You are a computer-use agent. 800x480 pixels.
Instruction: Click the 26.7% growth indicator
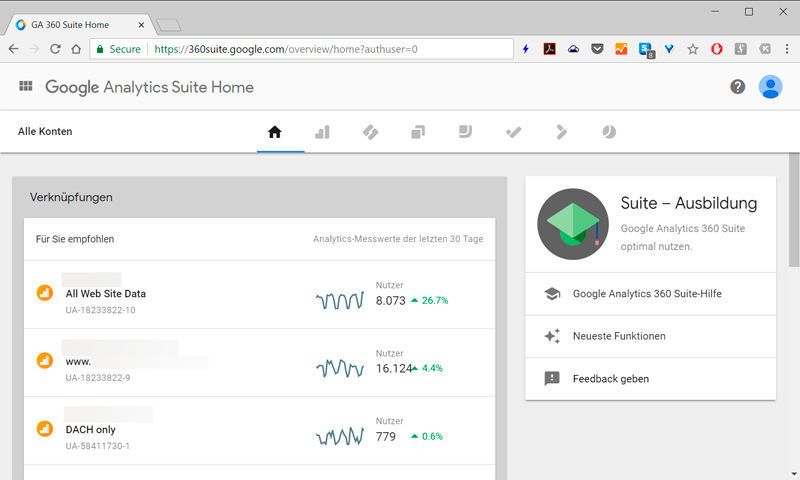pyautogui.click(x=430, y=300)
